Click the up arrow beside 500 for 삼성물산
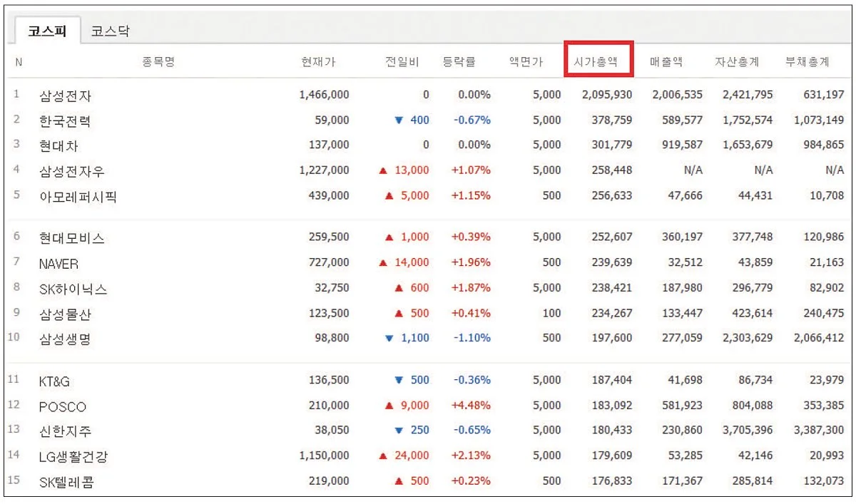The width and height of the screenshot is (856, 504). pos(399,313)
